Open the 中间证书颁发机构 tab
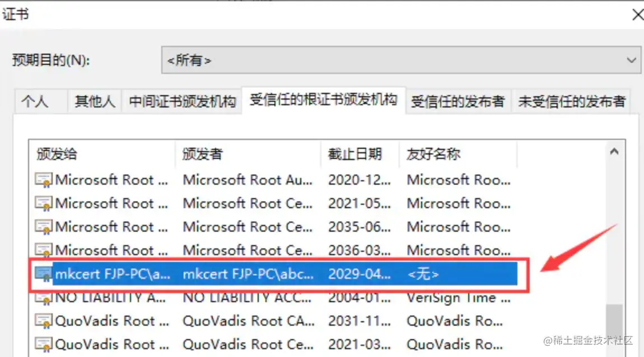The height and width of the screenshot is (357, 644). [x=183, y=101]
